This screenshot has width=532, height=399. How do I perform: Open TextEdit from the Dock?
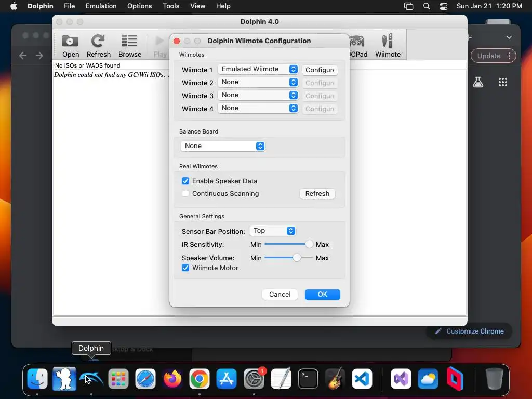[x=281, y=378]
